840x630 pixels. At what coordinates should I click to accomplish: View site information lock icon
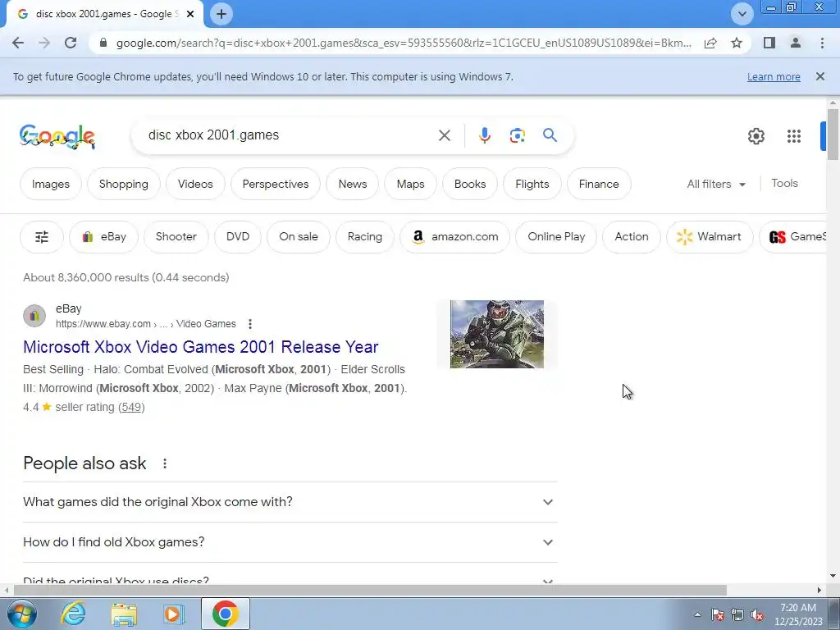pyautogui.click(x=104, y=43)
